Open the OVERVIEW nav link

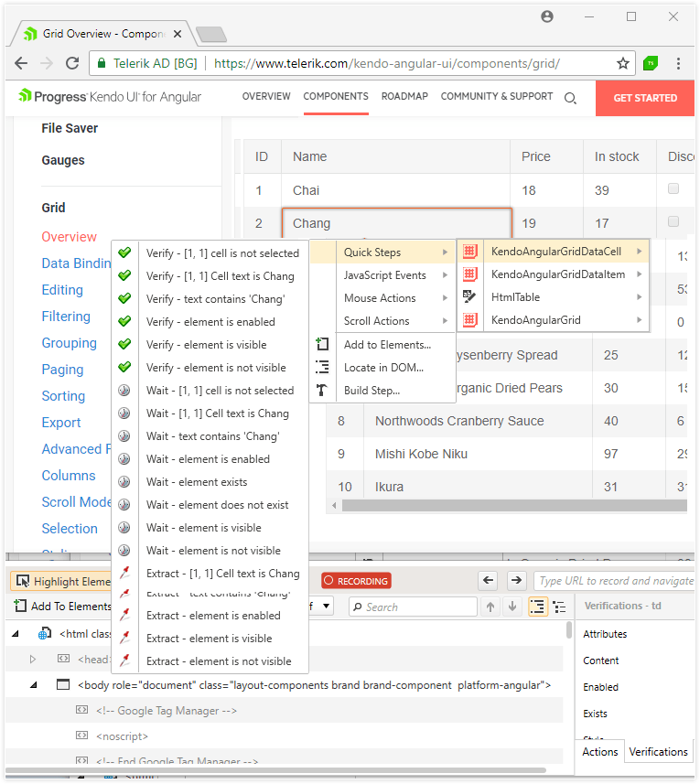point(266,96)
